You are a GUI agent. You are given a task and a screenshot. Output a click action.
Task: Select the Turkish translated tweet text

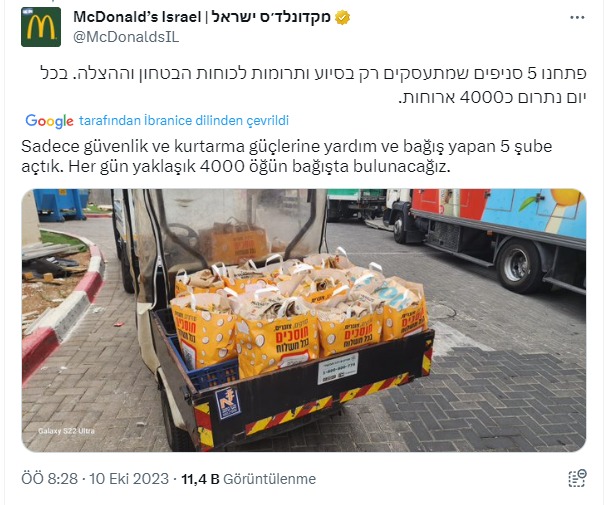(287, 157)
